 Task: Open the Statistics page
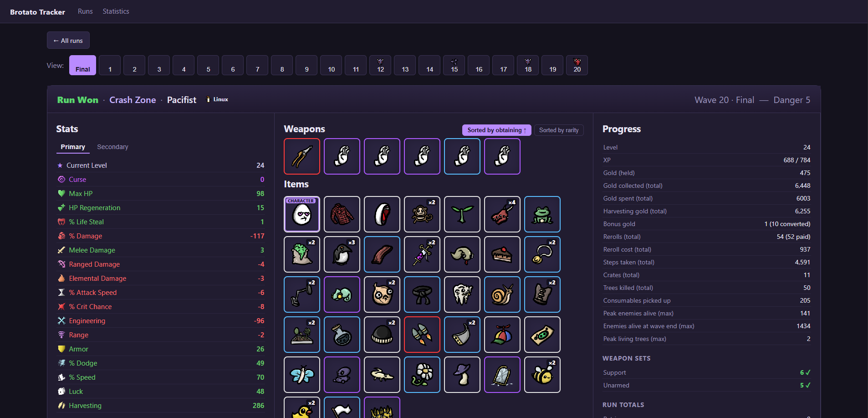coord(116,11)
